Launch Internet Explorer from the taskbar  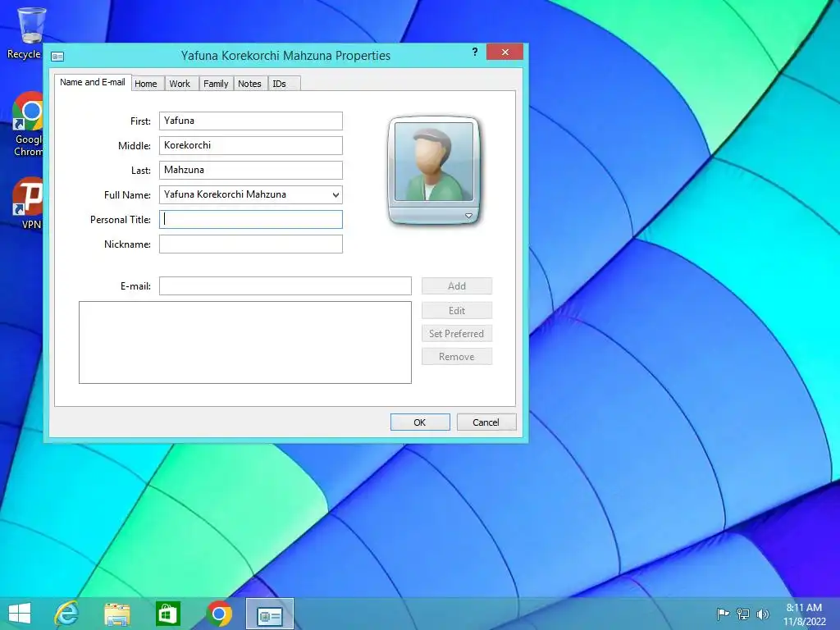tap(67, 614)
